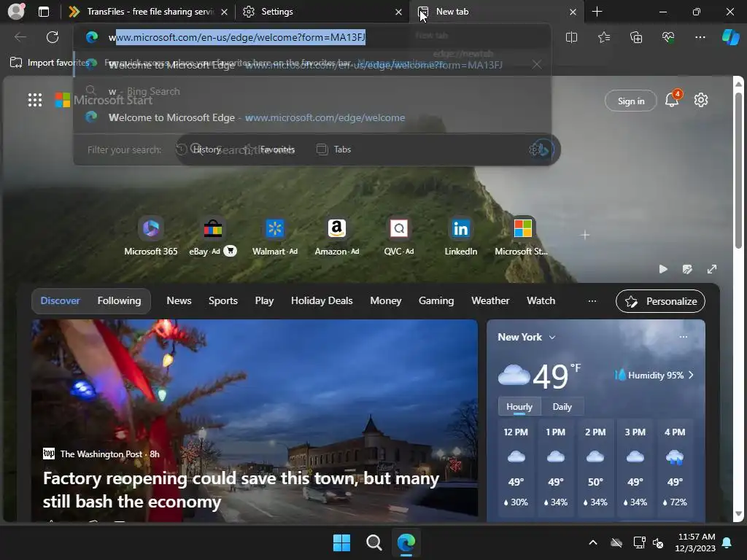Click the Personalize button

tap(660, 301)
